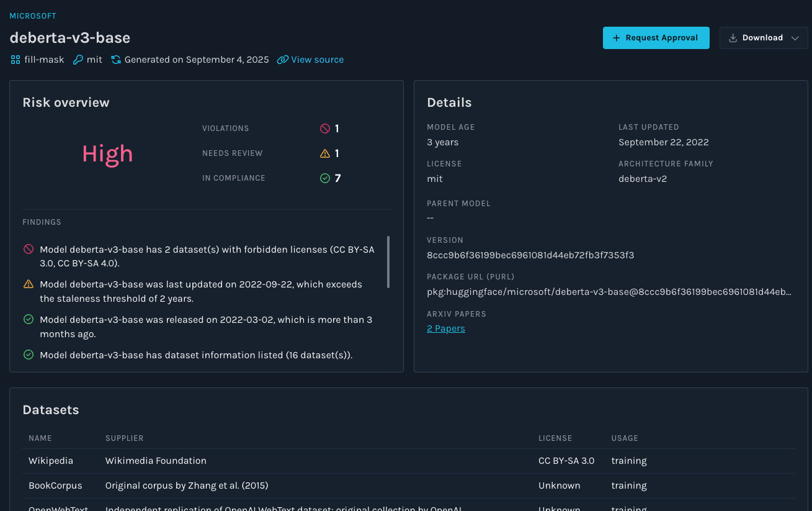Click the IN COMPLIANCE label
Screen dimensions: 812x511
(x=234, y=178)
